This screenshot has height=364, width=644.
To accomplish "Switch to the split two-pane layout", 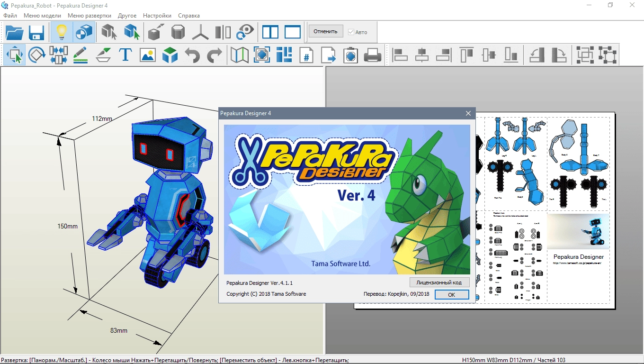I will point(270,32).
